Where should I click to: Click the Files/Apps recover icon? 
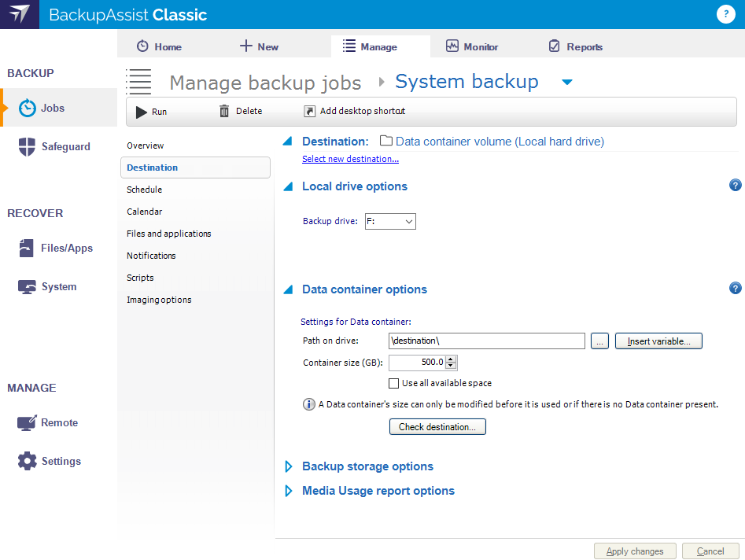(26, 248)
